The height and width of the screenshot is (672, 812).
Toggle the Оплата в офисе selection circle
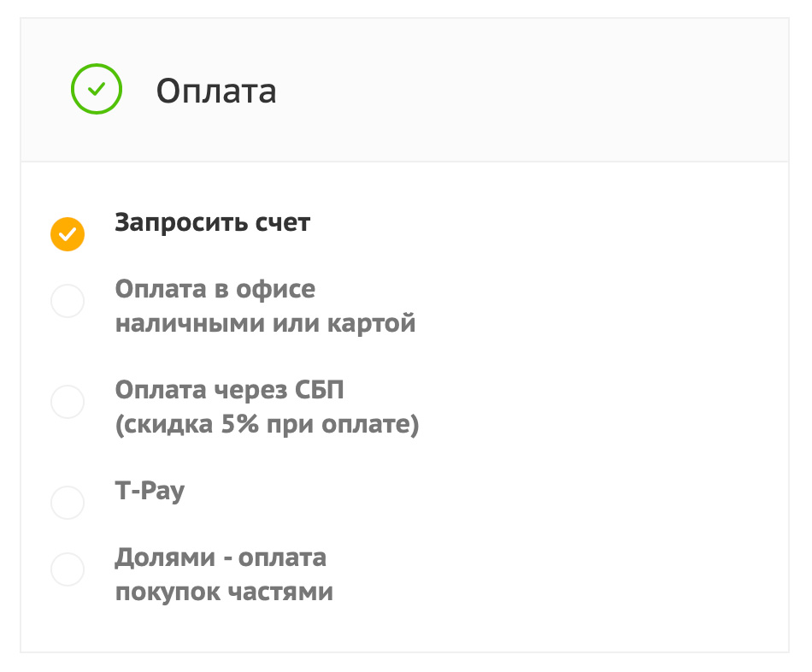tap(68, 301)
